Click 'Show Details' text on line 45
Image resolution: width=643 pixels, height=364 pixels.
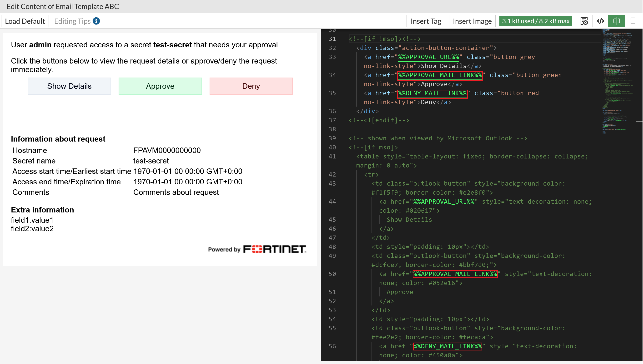pyautogui.click(x=409, y=220)
